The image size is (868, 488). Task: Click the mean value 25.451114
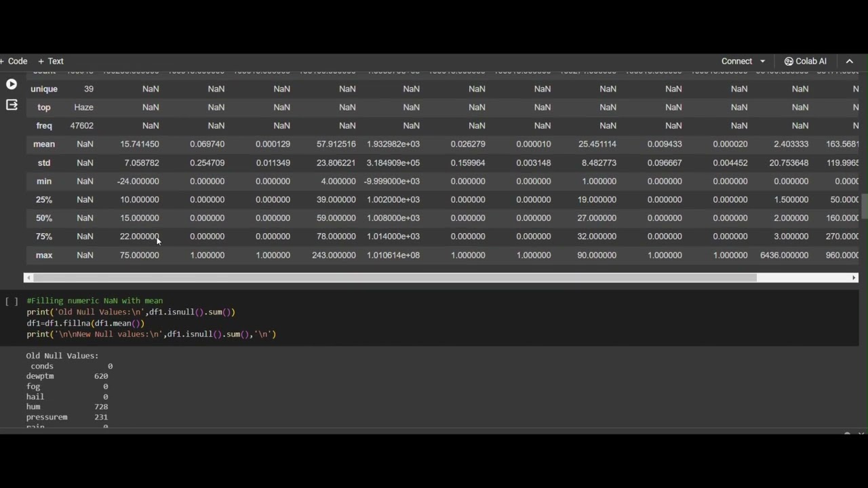coord(597,144)
